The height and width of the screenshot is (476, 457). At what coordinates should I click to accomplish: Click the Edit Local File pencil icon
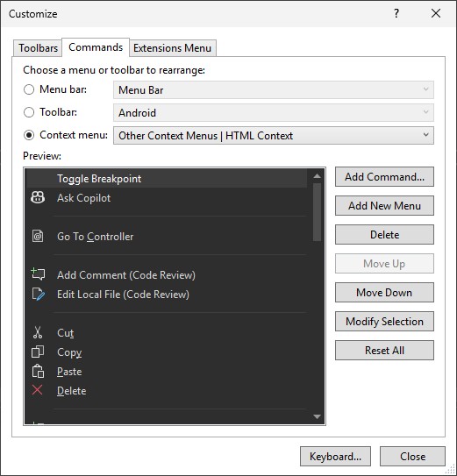tap(39, 294)
